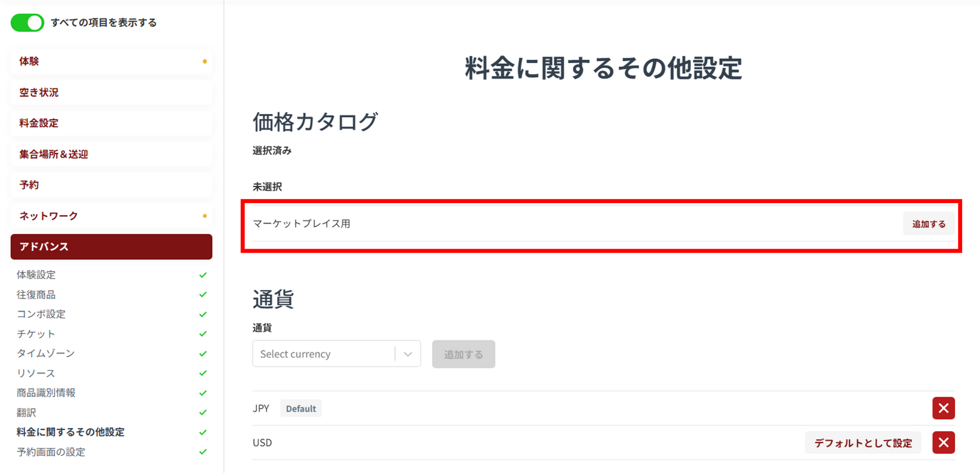Image resolution: width=980 pixels, height=473 pixels.
Task: Click the checkmark next to 予約画面の設定
Action: pos(203,452)
